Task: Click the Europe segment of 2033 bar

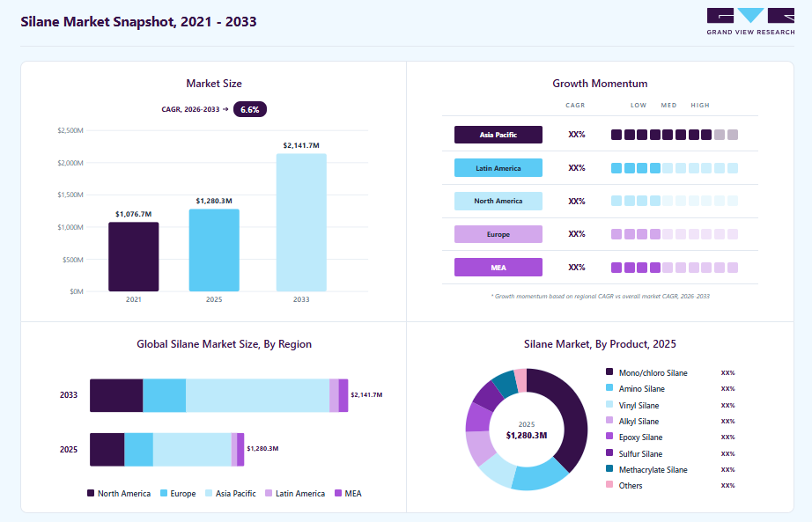Action: point(164,395)
